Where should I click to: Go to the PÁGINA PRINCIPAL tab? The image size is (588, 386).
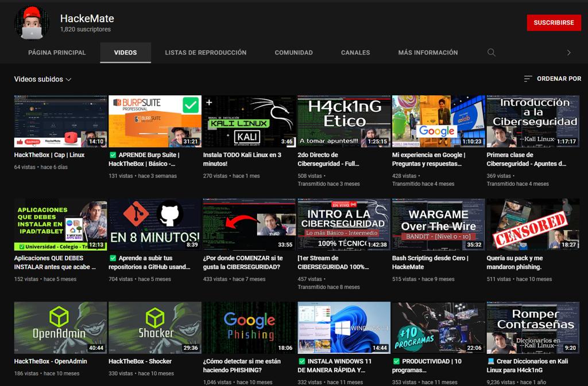(57, 52)
